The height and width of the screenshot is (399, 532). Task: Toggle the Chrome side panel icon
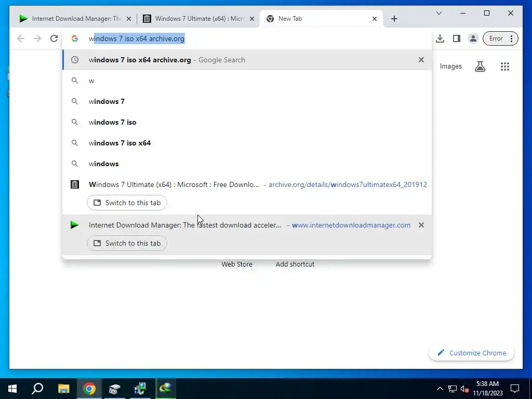pos(457,38)
